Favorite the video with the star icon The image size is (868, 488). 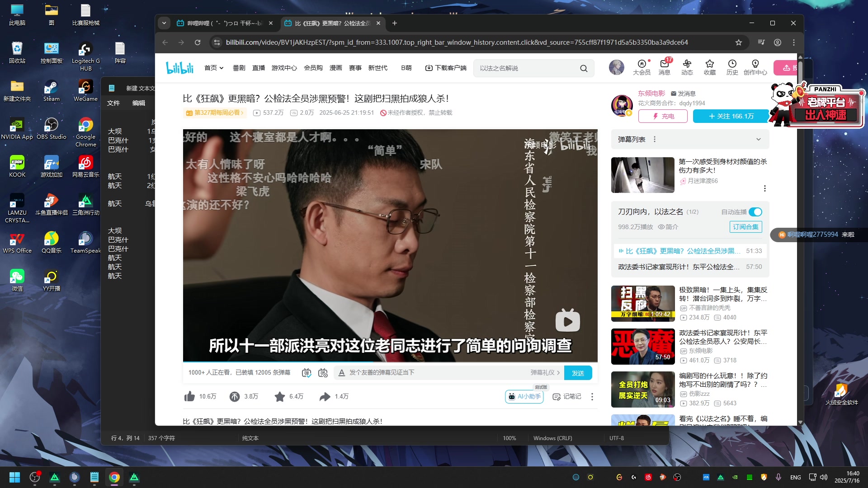point(279,396)
